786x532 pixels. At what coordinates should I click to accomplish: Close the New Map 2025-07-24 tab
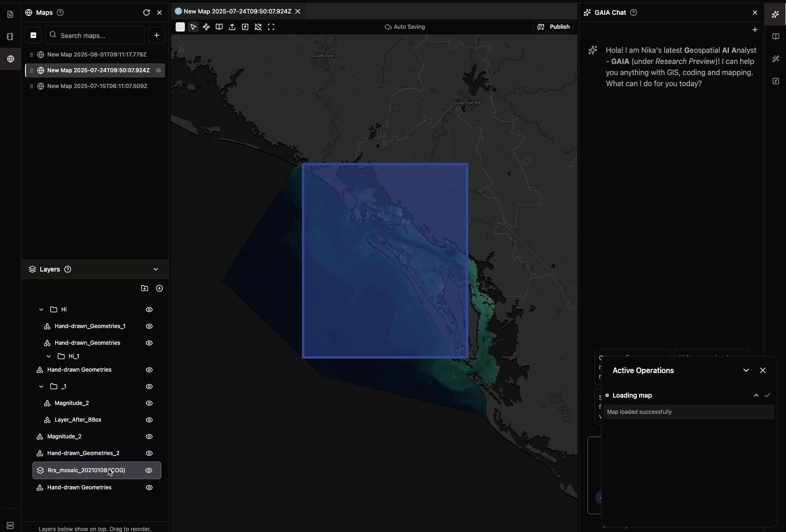[298, 11]
